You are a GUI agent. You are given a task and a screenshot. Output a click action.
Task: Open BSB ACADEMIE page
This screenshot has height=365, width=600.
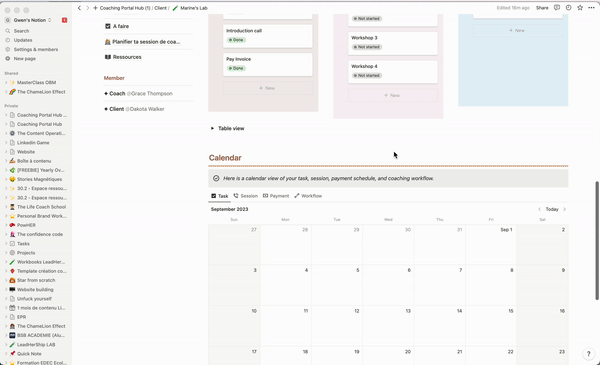(41, 336)
